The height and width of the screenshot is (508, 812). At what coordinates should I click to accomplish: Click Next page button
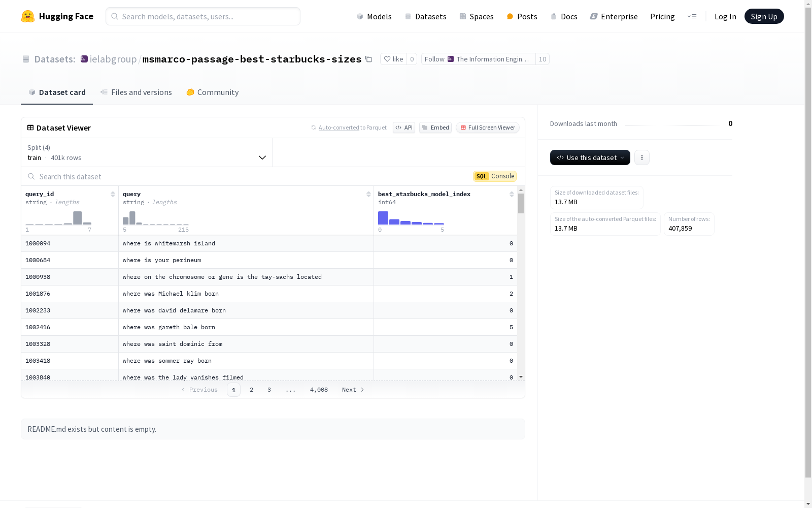tap(353, 390)
